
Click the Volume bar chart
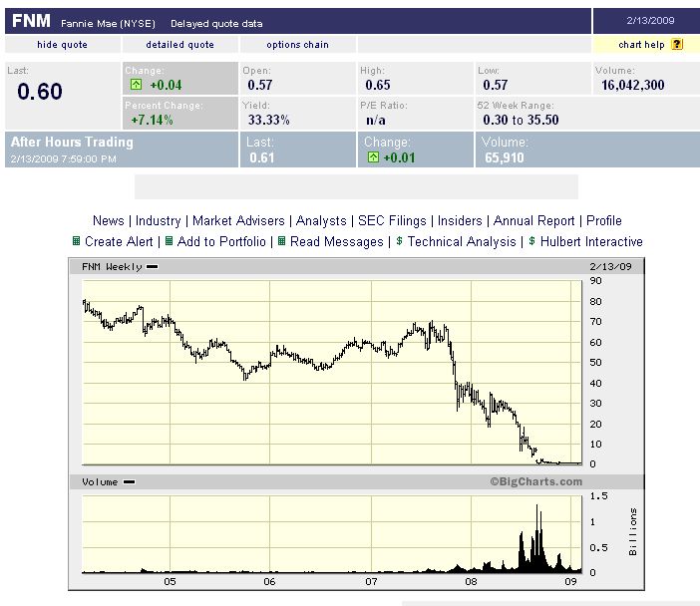coord(332,534)
